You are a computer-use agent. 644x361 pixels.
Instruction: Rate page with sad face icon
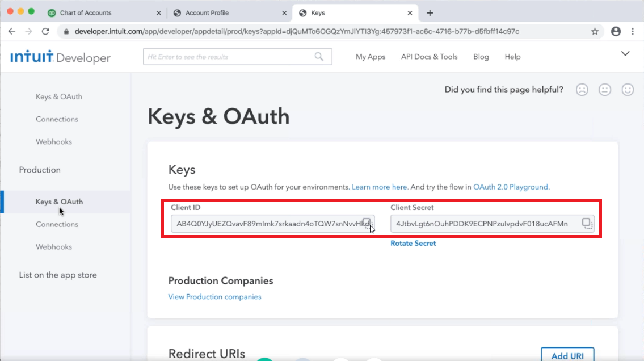coord(582,90)
